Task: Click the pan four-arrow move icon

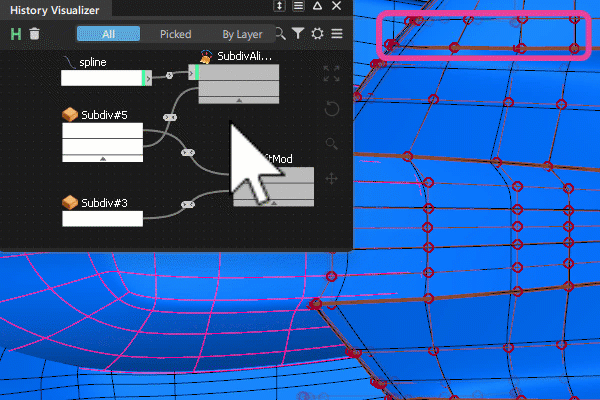Action: point(331,179)
